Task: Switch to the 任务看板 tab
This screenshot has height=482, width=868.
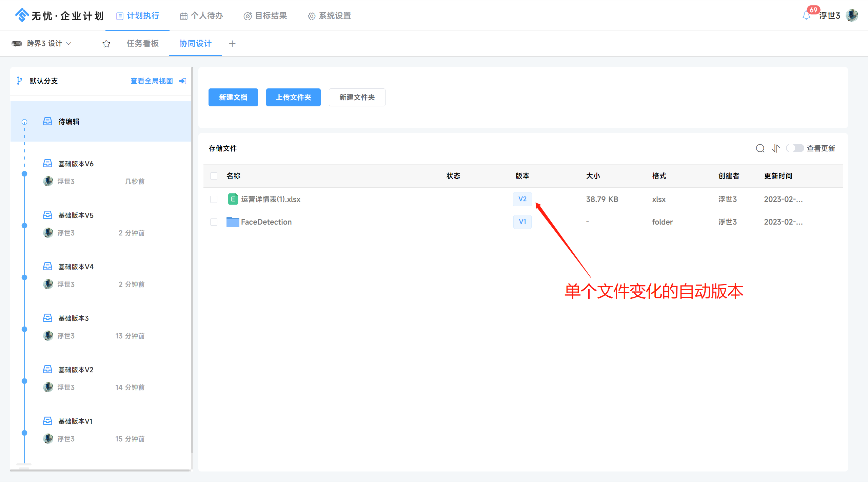Action: pos(142,44)
